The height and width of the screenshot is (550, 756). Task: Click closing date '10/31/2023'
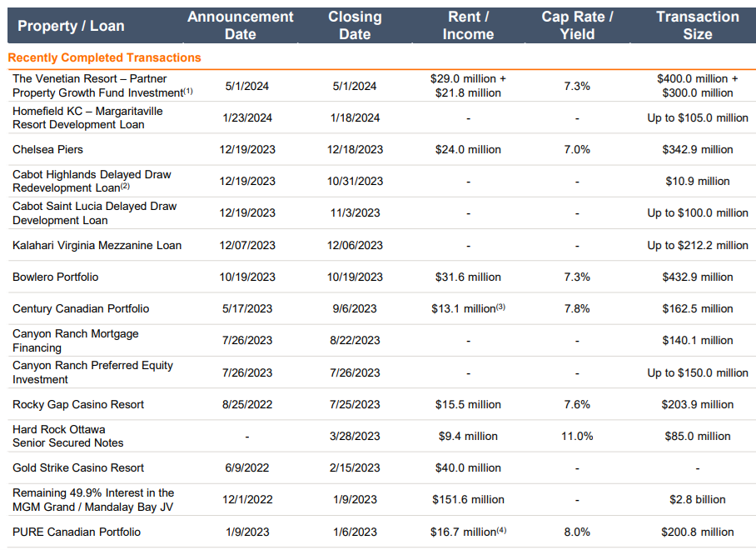point(355,182)
